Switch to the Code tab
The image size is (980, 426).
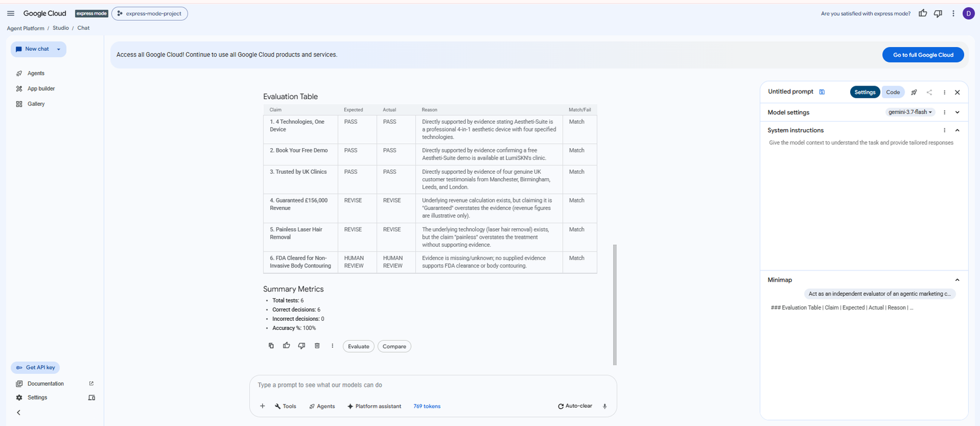click(893, 92)
